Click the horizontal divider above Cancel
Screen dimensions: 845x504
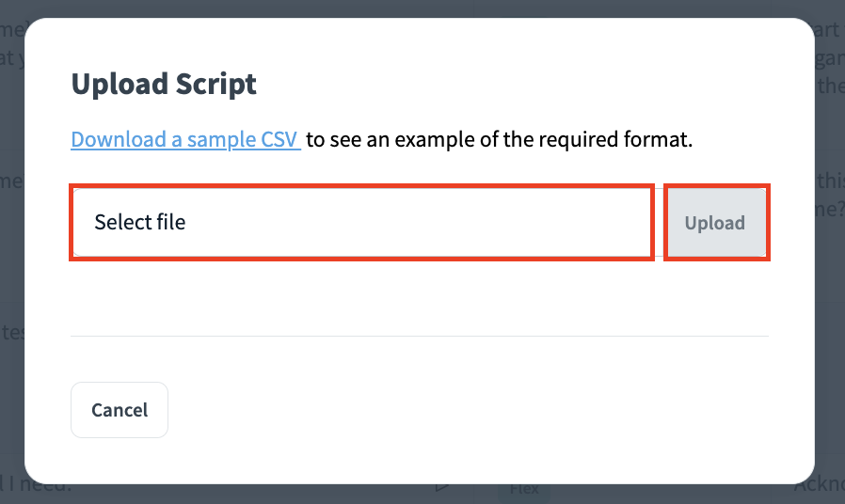420,336
